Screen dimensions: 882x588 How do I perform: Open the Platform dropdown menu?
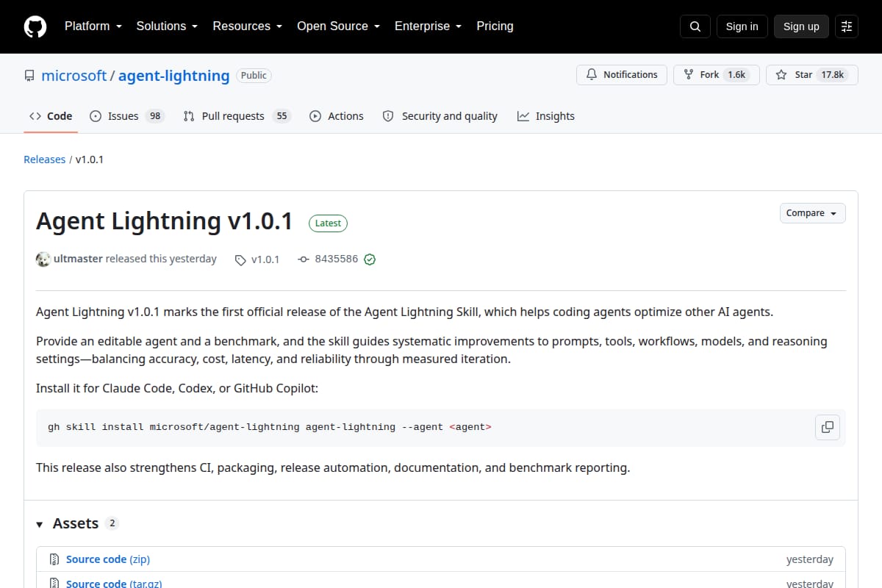[x=93, y=26]
